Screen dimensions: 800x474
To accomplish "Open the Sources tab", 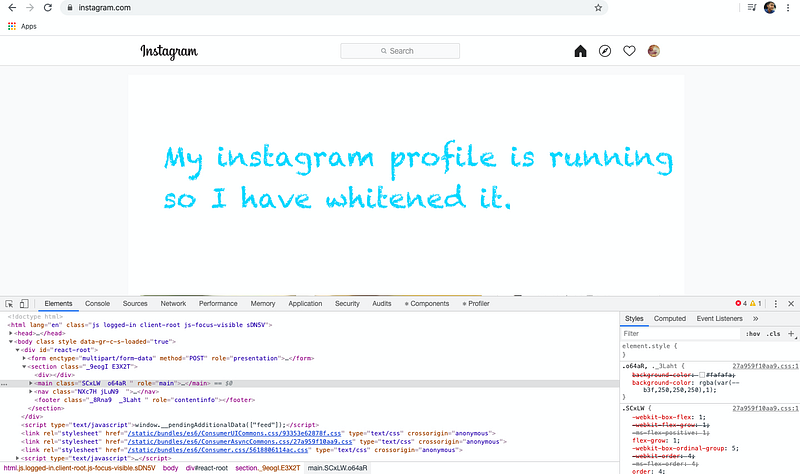I will click(x=135, y=304).
